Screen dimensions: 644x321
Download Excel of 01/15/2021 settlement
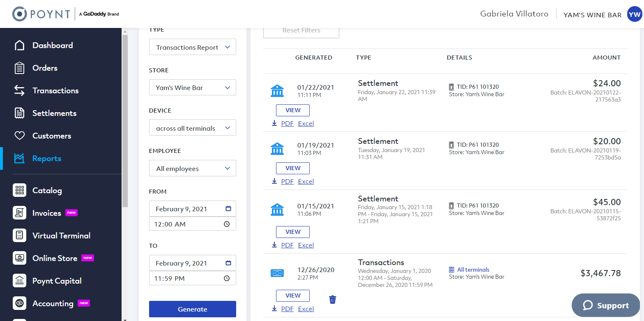click(306, 245)
